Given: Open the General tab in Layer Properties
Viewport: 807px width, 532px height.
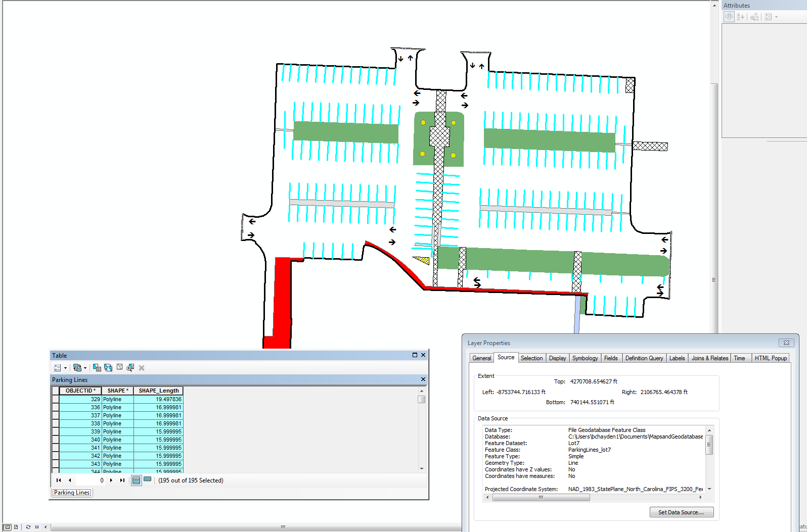Looking at the screenshot, I should pos(481,358).
